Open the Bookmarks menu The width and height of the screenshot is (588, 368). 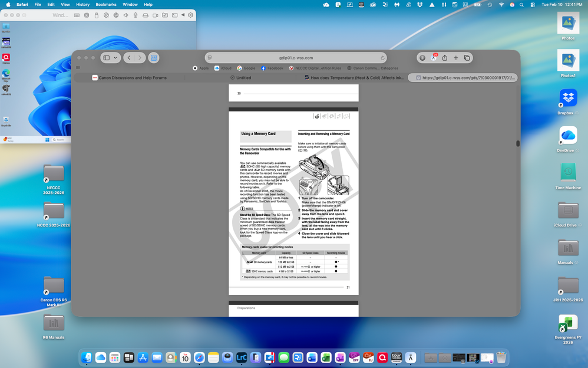(x=106, y=5)
